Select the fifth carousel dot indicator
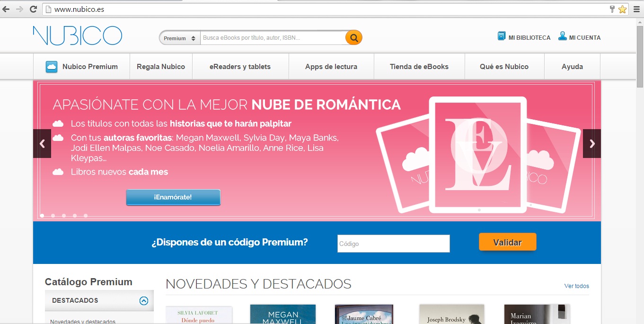Screen dimensions: 644x324 pyautogui.click(x=86, y=216)
